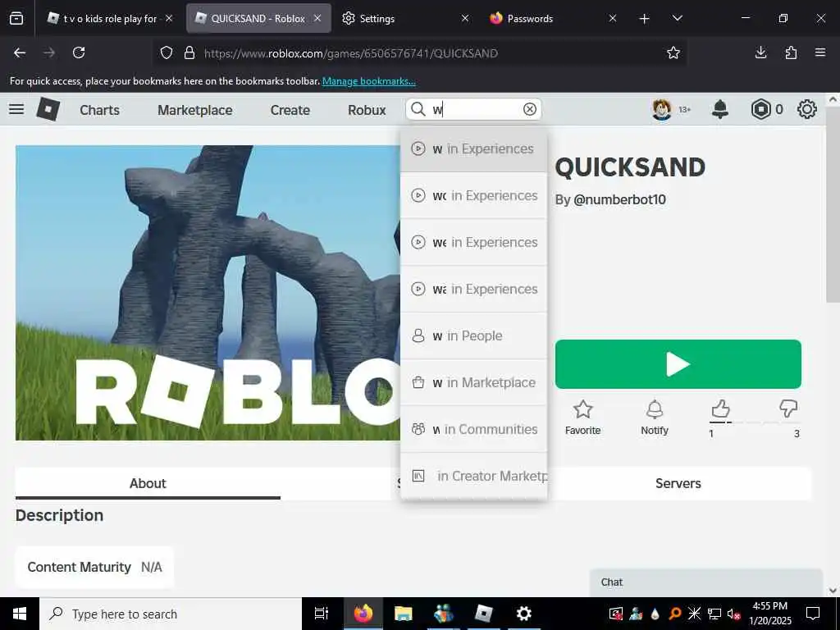Open Firefox View icon in tab bar
This screenshot has height=630, width=840.
(16, 18)
